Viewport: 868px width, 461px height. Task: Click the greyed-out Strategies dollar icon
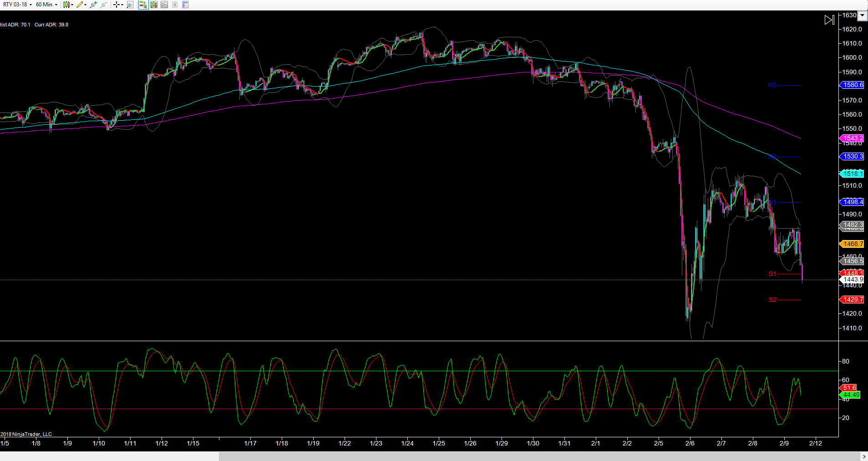[x=175, y=5]
